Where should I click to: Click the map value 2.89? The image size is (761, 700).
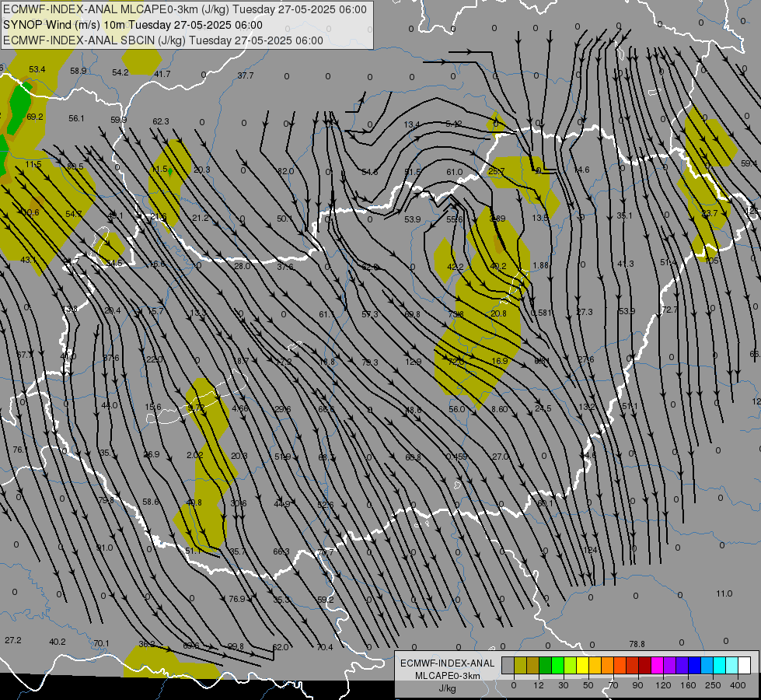pos(497,219)
